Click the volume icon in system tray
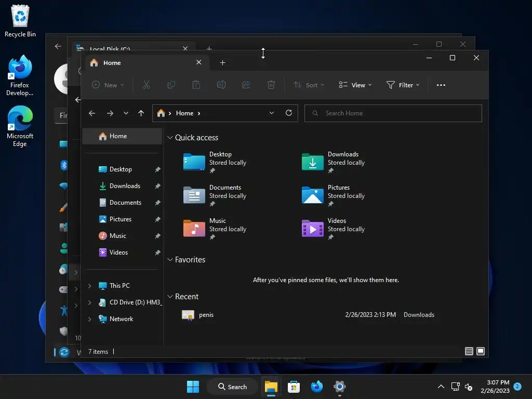Screen dimensions: 532x399 tap(469, 387)
